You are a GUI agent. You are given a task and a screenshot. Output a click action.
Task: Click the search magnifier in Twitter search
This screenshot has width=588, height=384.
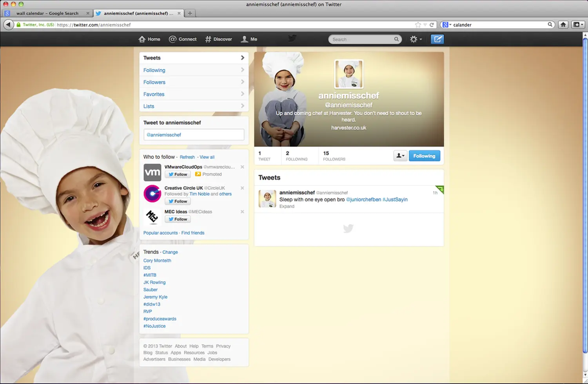(396, 39)
